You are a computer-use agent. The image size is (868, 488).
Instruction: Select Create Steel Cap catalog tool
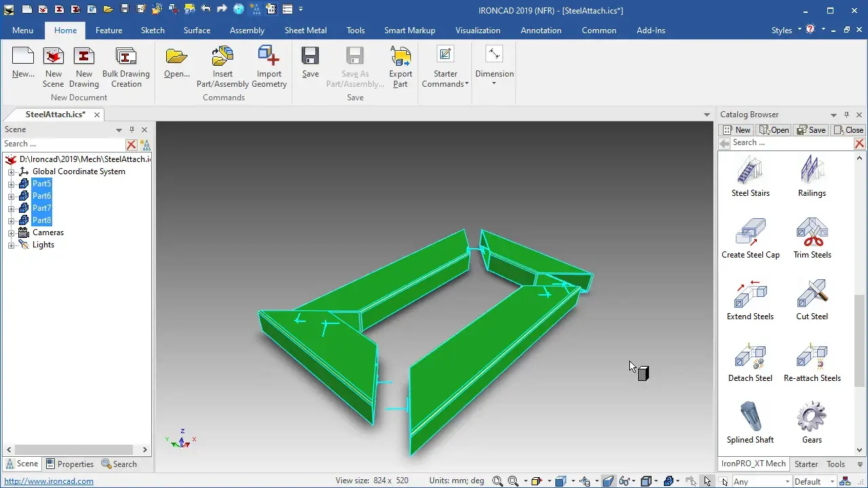tap(750, 239)
